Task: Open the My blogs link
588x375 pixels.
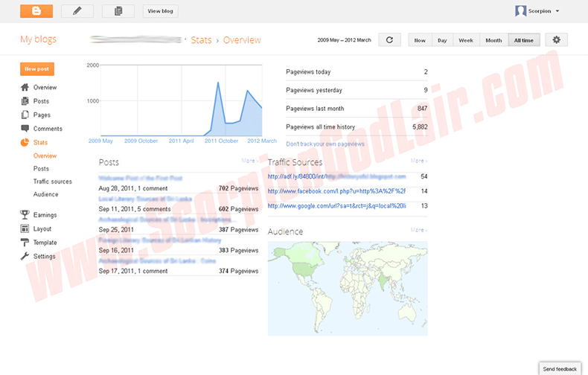Action: pyautogui.click(x=38, y=39)
